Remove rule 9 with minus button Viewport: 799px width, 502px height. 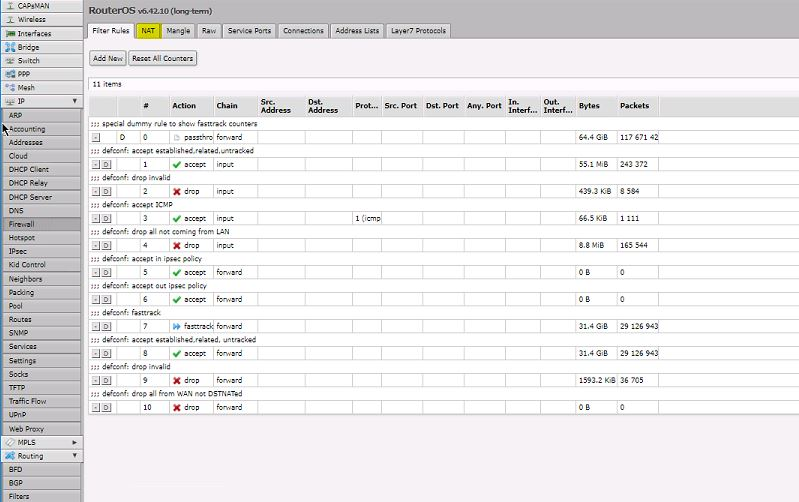pyautogui.click(x=96, y=381)
